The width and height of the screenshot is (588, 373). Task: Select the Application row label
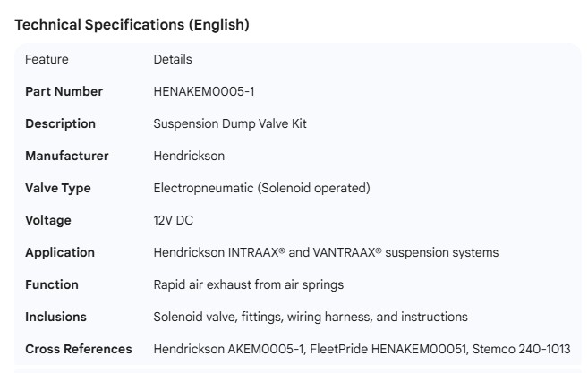pyautogui.click(x=60, y=252)
